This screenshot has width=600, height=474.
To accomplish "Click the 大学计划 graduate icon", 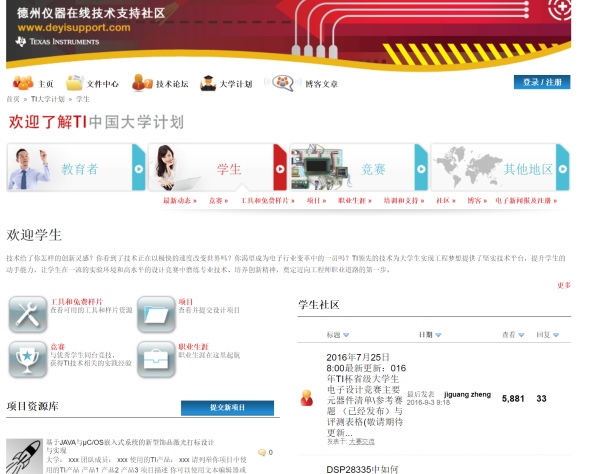I will (208, 83).
